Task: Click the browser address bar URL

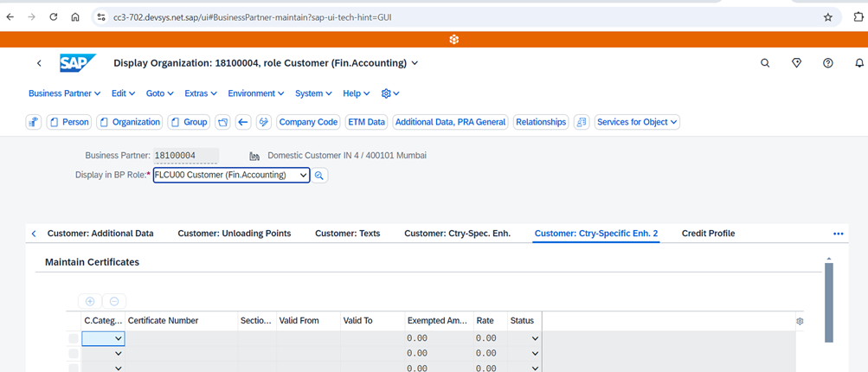Action: [x=253, y=17]
